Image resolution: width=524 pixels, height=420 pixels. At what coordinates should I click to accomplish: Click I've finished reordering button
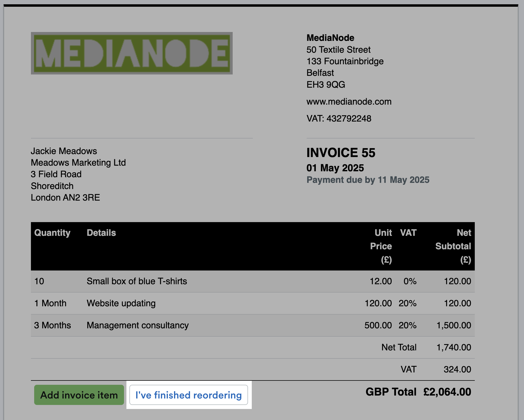(189, 395)
